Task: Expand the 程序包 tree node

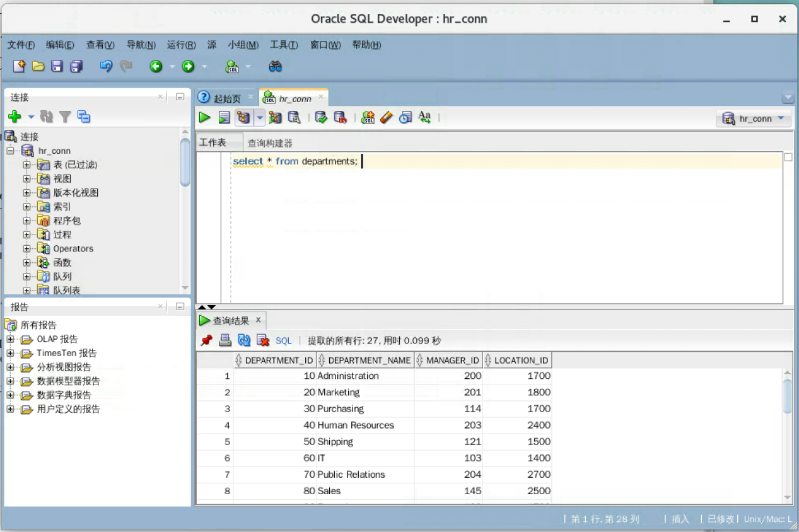Action: pos(26,221)
